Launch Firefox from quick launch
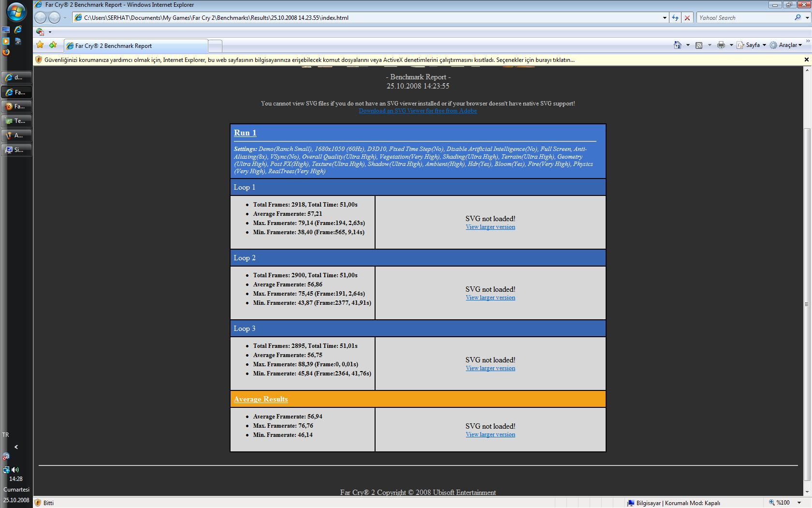Screen dimensions: 812x508 coord(6,52)
